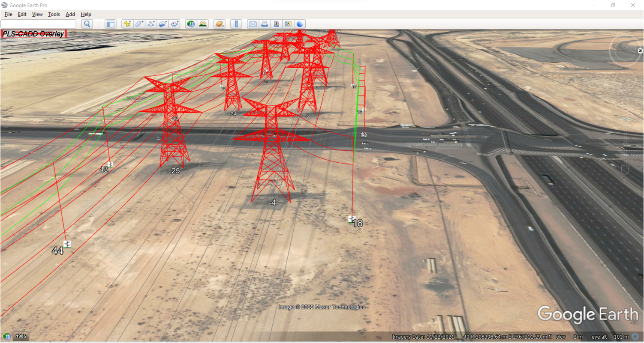Open the Email toolbar icon
The width and height of the screenshot is (644, 343).
point(253,24)
